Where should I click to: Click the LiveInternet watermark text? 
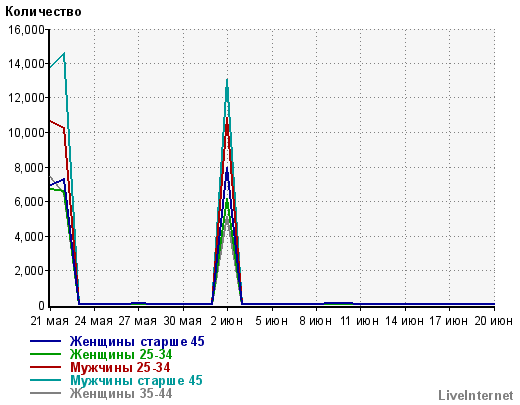click(x=476, y=395)
